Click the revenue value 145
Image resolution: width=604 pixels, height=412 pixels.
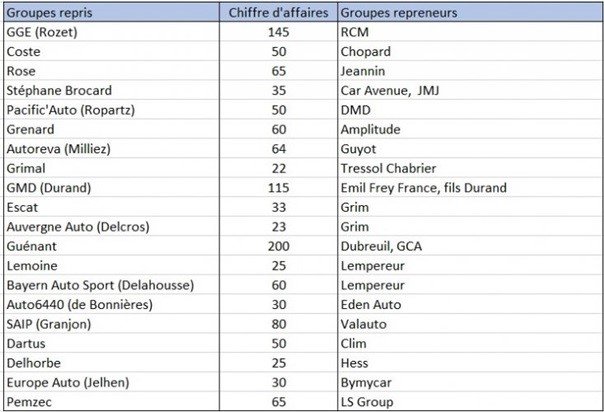(279, 32)
